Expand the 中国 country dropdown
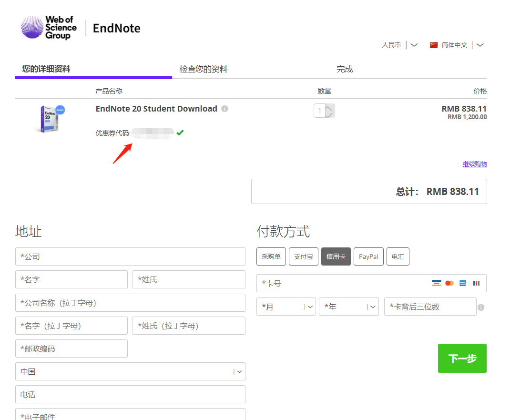The height and width of the screenshot is (420, 510). (130, 371)
